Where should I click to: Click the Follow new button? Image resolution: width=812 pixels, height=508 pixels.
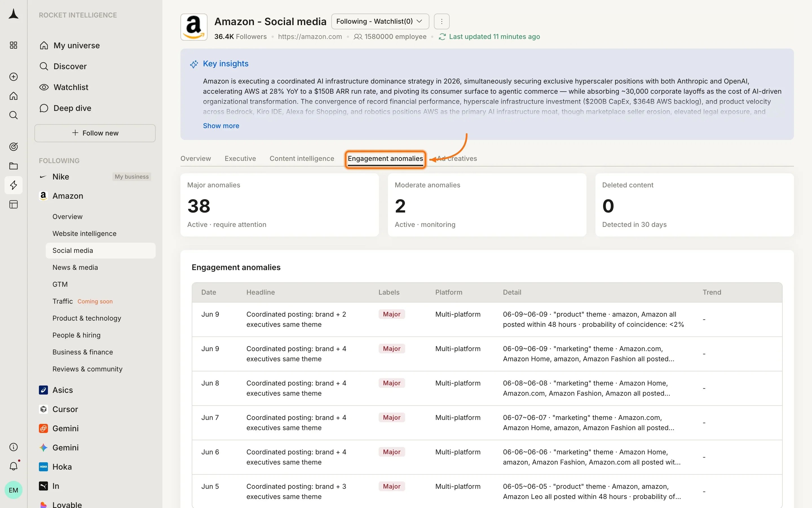(x=95, y=133)
